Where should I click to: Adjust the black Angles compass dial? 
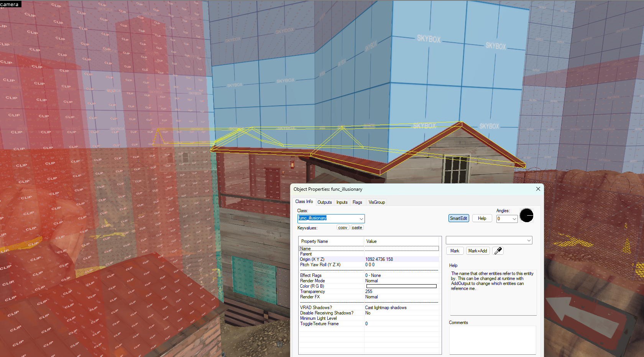(526, 215)
